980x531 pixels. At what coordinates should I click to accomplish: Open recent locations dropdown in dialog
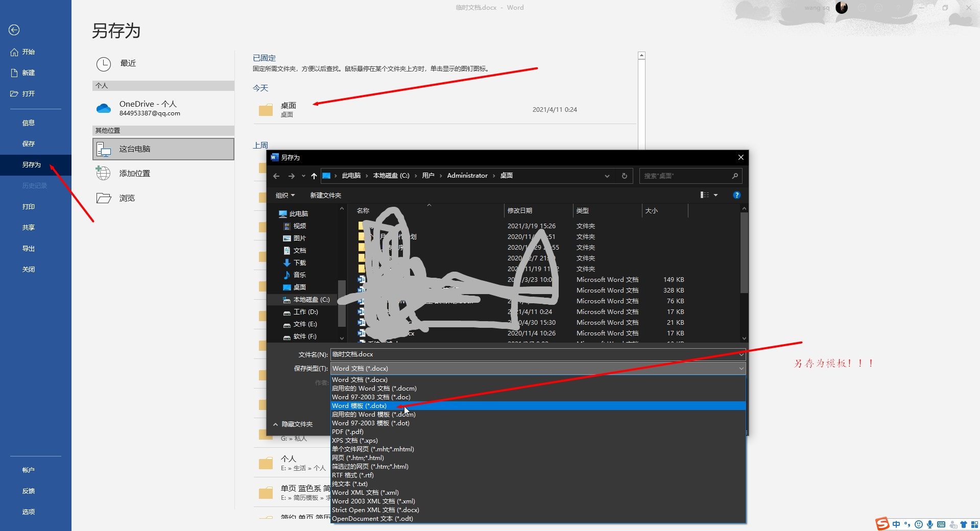point(303,176)
